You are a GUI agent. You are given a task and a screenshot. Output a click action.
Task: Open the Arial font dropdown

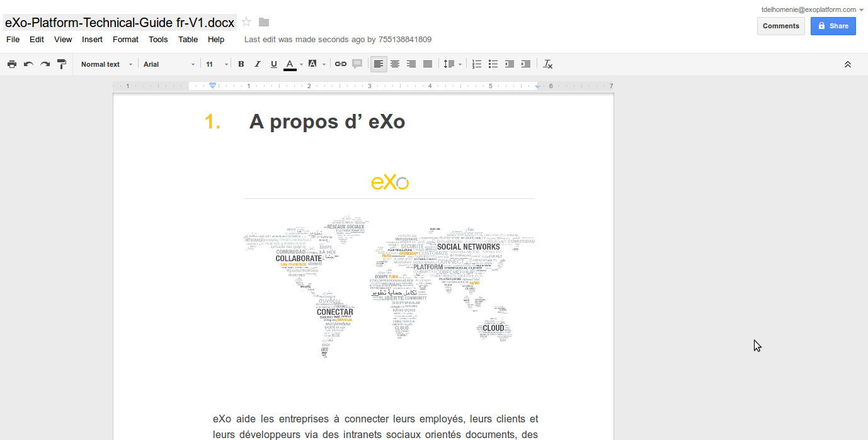pos(169,64)
